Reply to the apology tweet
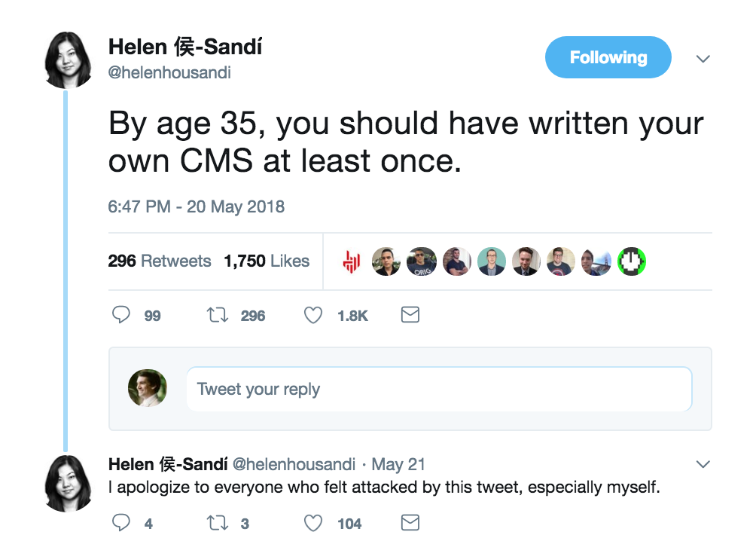 121,522
